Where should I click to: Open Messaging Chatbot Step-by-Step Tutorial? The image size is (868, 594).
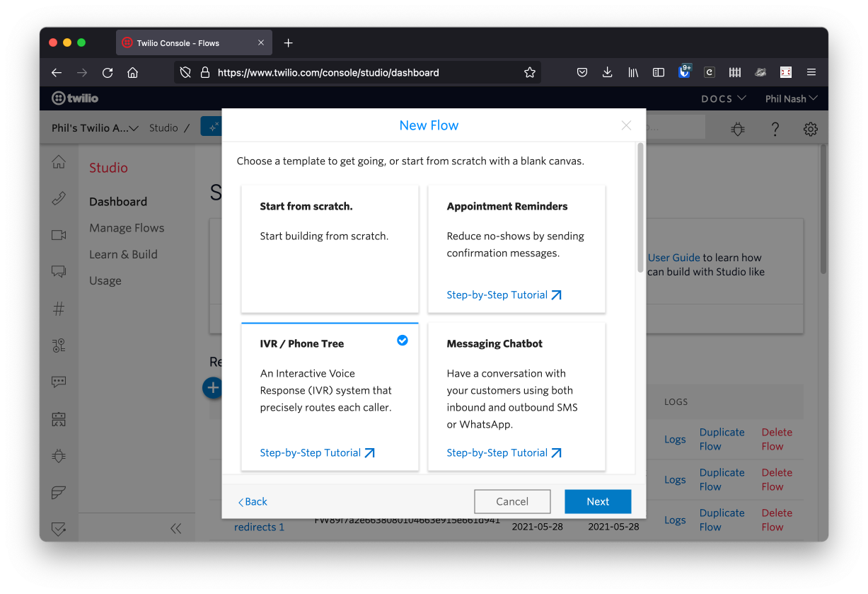coord(504,452)
